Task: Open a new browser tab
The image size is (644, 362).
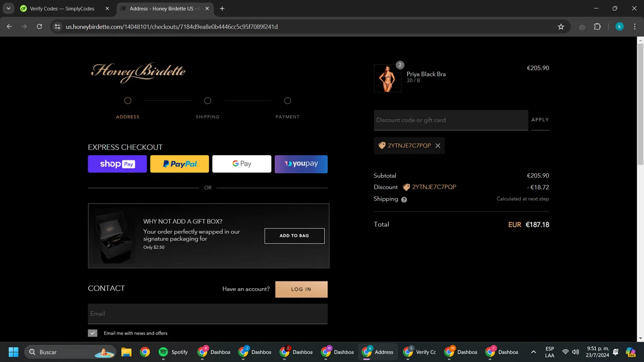Action: coord(222,9)
